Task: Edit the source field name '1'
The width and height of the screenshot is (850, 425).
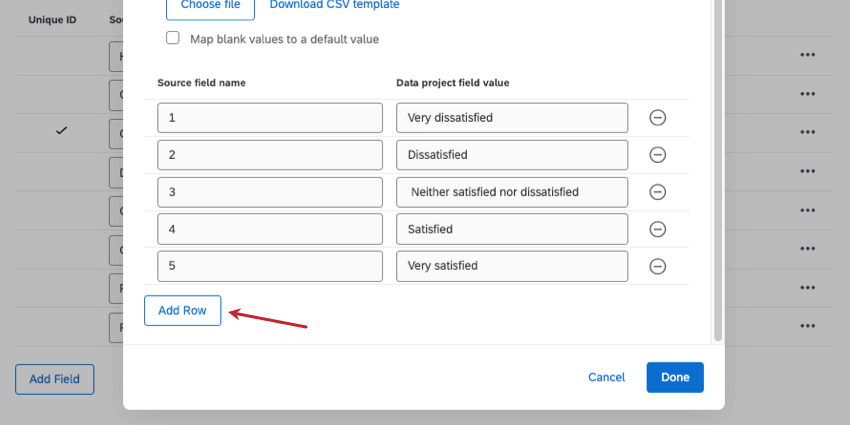Action: tap(270, 118)
